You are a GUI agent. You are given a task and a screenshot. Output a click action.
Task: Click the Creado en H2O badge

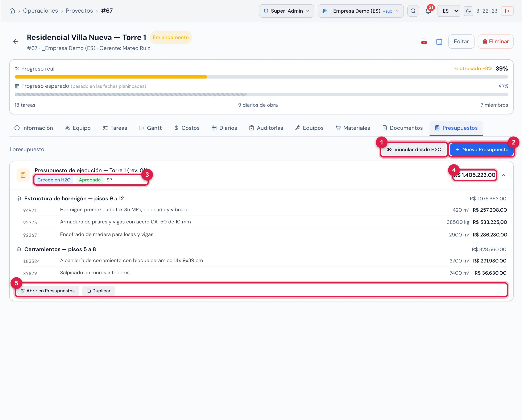click(54, 180)
